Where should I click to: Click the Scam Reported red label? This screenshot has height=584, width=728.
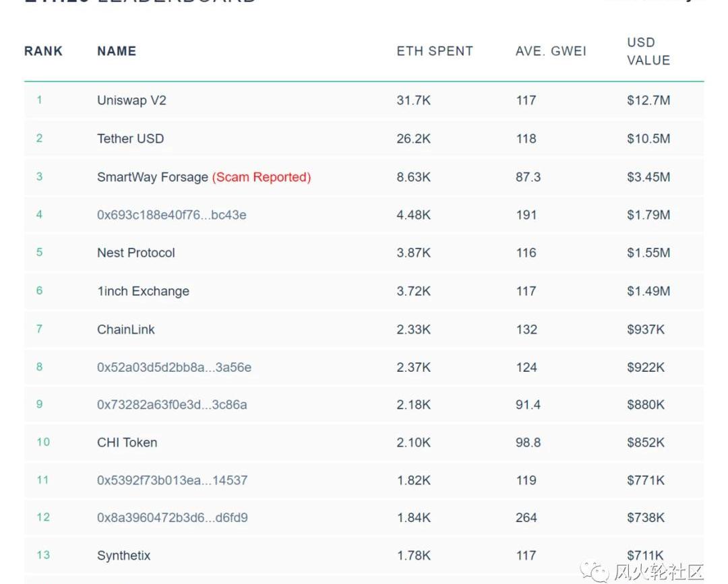pyautogui.click(x=262, y=177)
